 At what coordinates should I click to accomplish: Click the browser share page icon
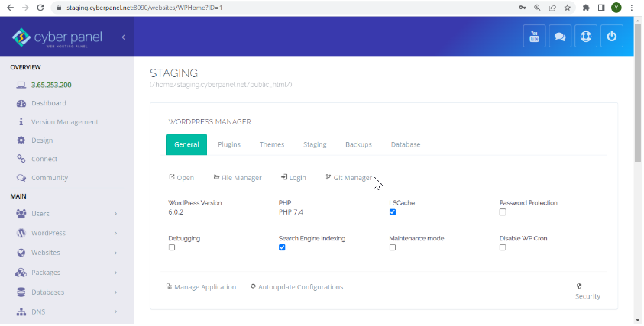552,8
